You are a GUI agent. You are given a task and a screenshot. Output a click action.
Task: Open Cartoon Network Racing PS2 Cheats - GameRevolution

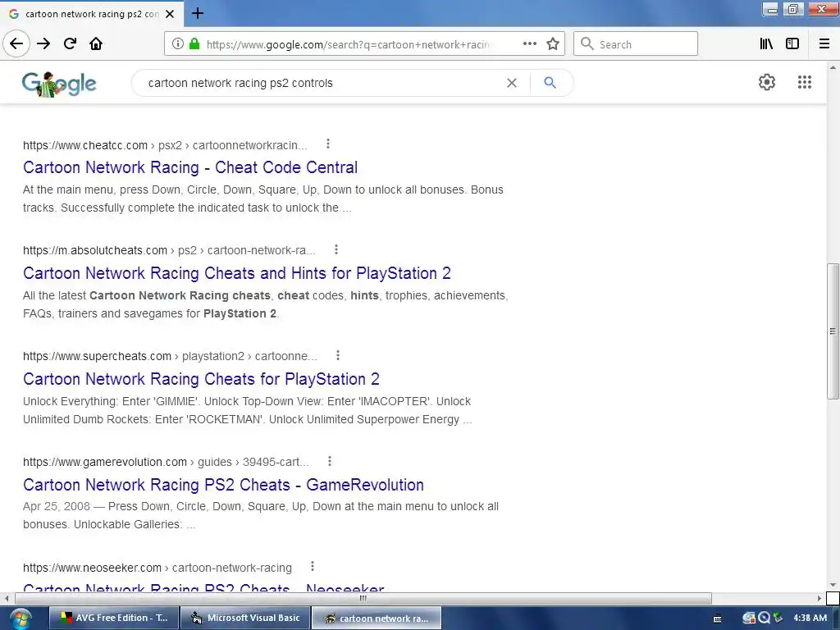[x=223, y=485]
